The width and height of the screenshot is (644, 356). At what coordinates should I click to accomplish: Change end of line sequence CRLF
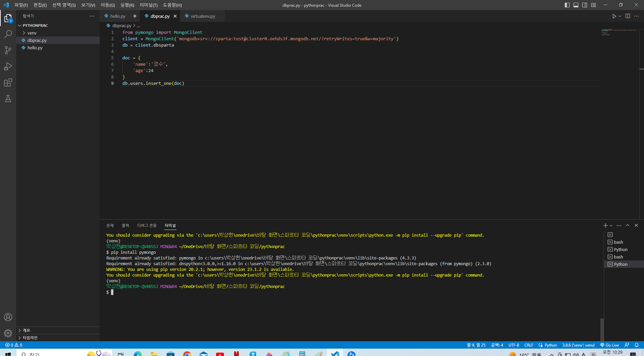pos(529,345)
